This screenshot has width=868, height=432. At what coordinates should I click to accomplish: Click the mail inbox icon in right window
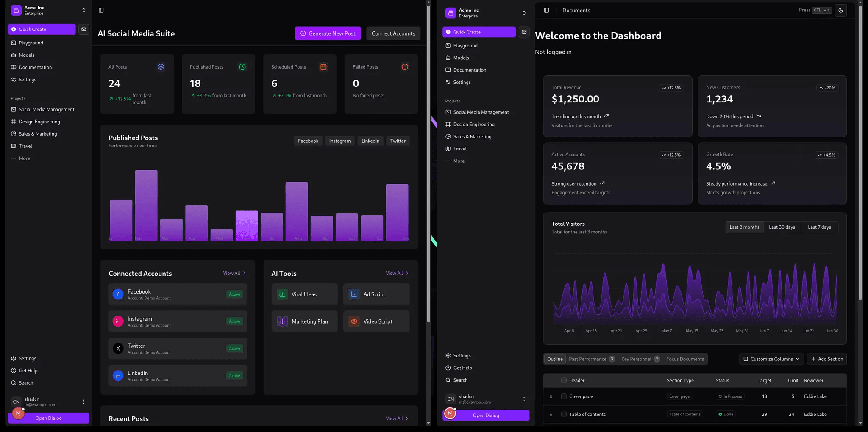(x=524, y=32)
